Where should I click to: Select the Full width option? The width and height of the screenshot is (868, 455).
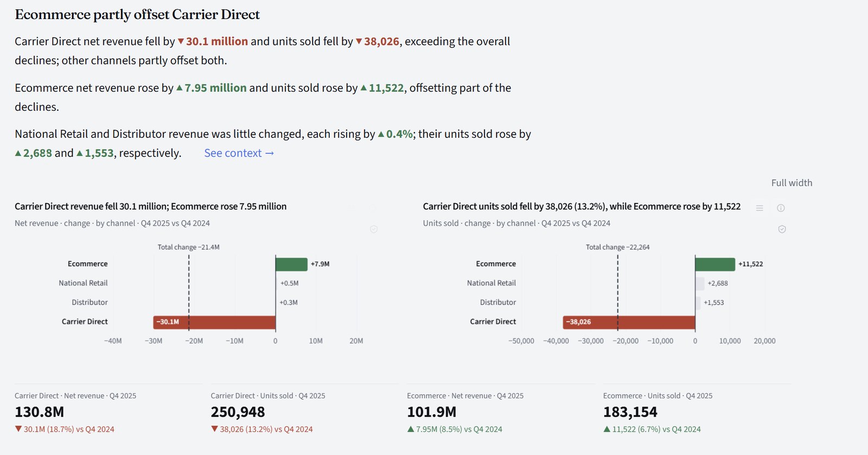(x=792, y=183)
